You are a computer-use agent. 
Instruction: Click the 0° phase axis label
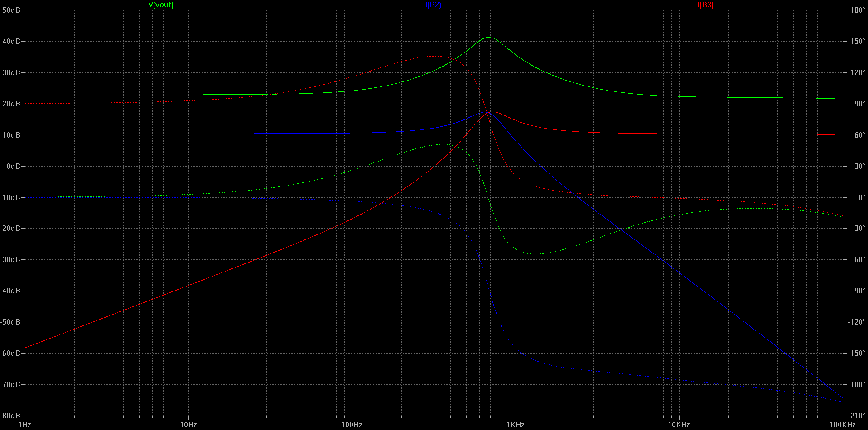pyautogui.click(x=861, y=197)
